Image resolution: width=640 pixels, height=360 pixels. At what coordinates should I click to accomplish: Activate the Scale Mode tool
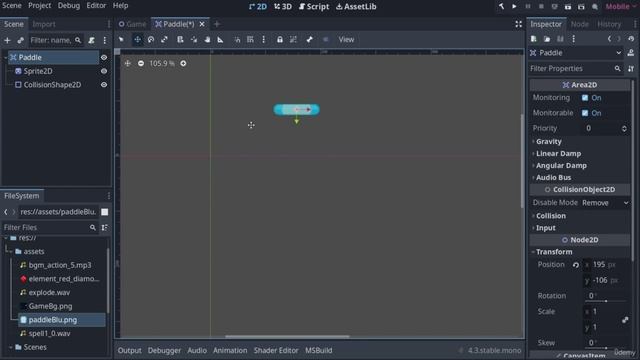coord(164,40)
